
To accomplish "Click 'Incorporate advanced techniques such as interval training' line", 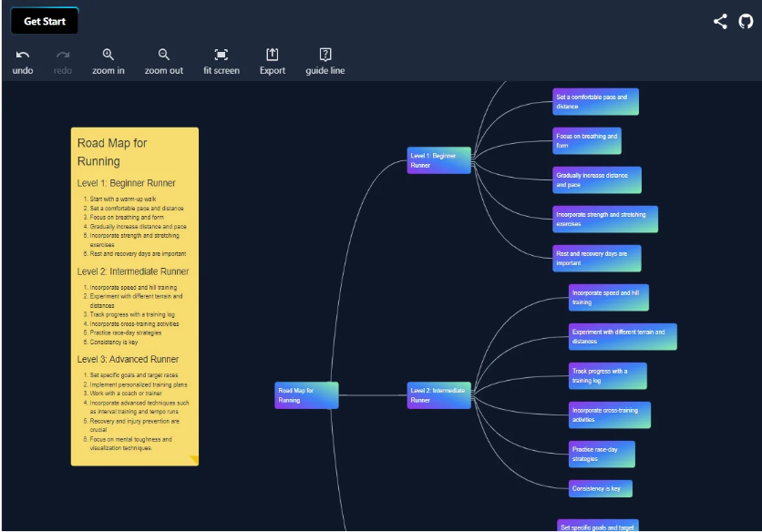I will [139, 407].
